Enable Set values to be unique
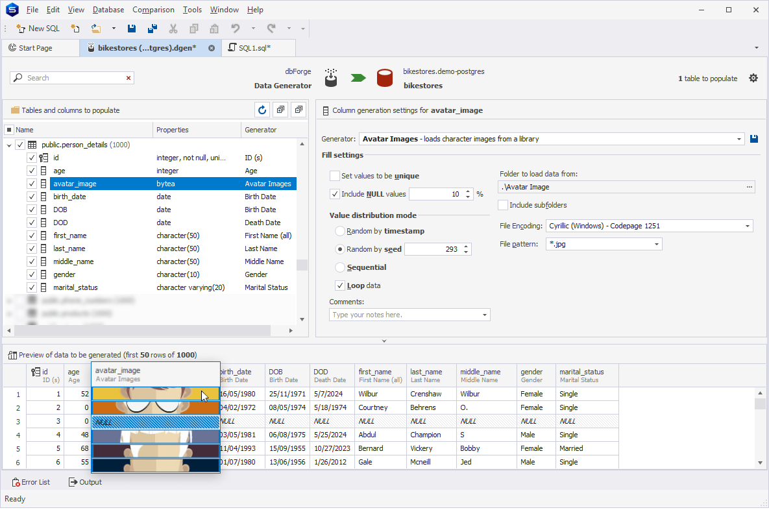The image size is (769, 532). (335, 176)
